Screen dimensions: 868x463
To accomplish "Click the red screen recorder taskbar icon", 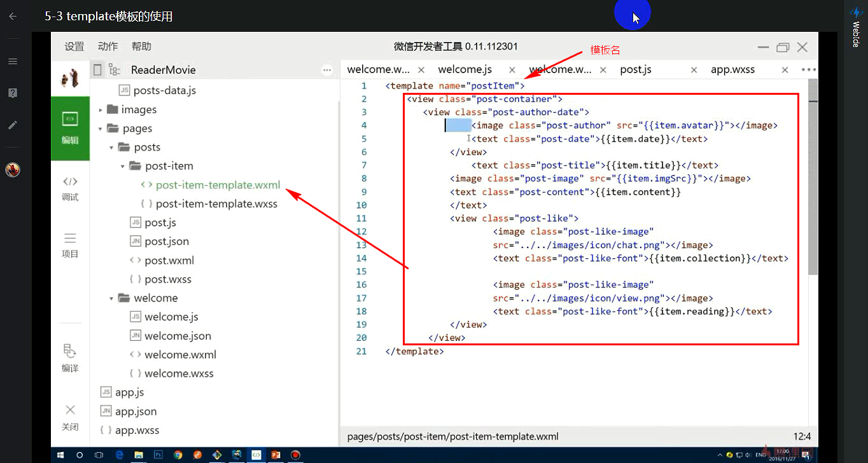I will [x=295, y=455].
